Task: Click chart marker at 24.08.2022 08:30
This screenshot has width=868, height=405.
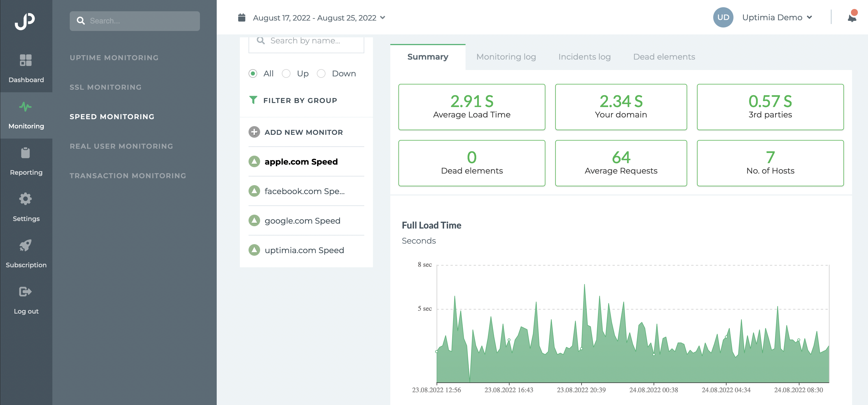Action: pos(799,340)
